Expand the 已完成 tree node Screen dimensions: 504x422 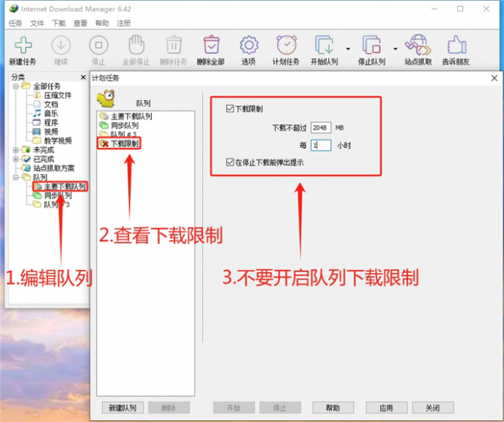16,159
